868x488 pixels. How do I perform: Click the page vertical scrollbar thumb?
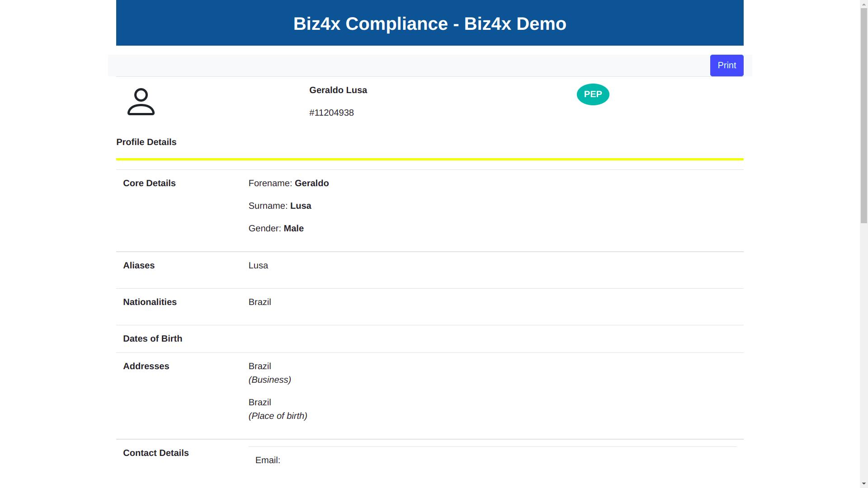click(864, 115)
